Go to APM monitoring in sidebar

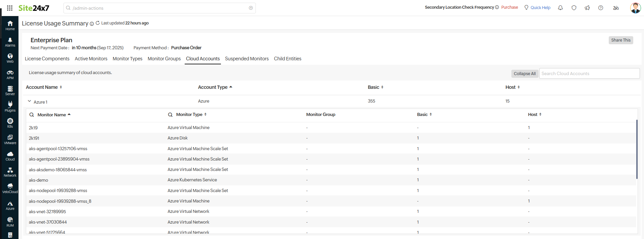10,74
